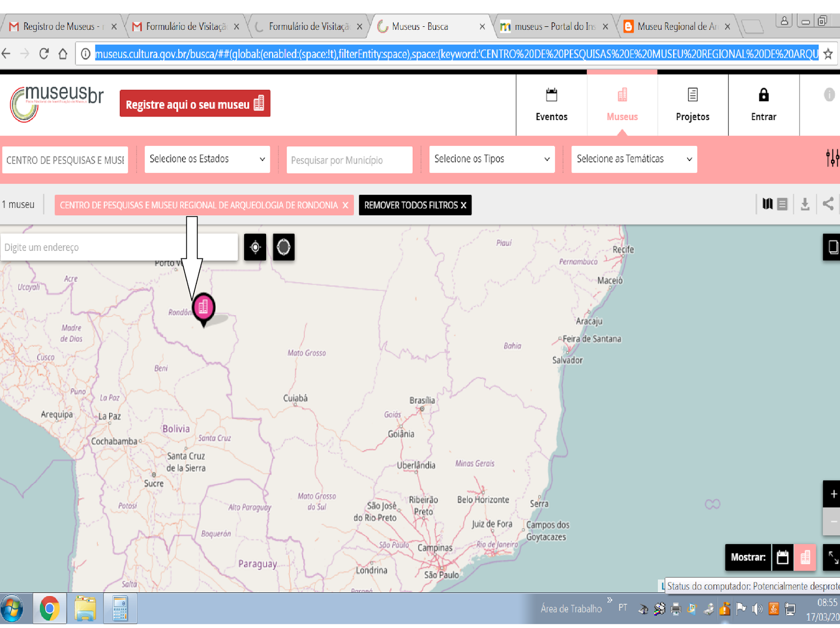The height and width of the screenshot is (628, 840).
Task: Switch to the Museu Regional de Ar tab
Action: (x=677, y=26)
